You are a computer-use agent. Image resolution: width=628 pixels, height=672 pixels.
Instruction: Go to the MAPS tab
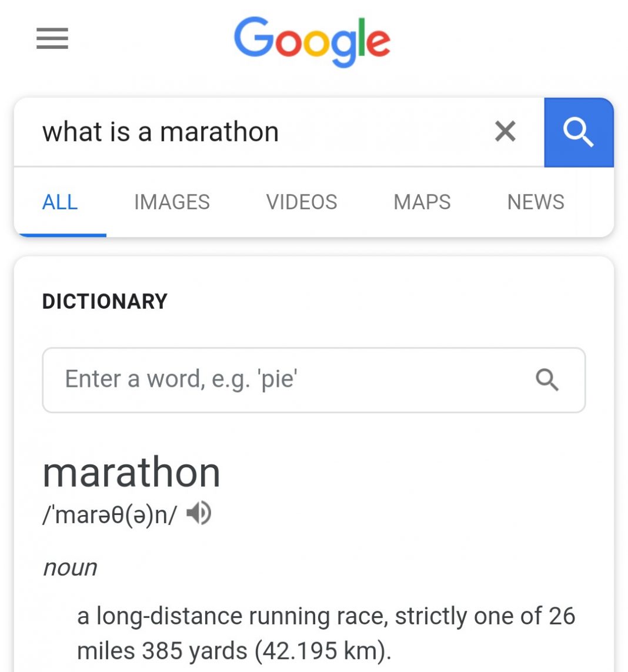(x=422, y=202)
